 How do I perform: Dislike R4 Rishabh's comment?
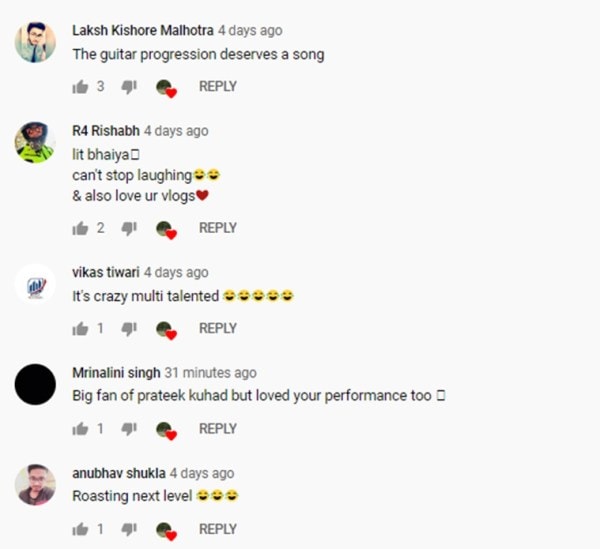click(128, 228)
